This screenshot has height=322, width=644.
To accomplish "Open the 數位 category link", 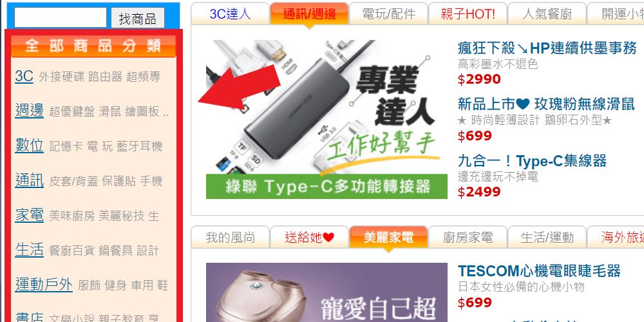I will pos(29,146).
